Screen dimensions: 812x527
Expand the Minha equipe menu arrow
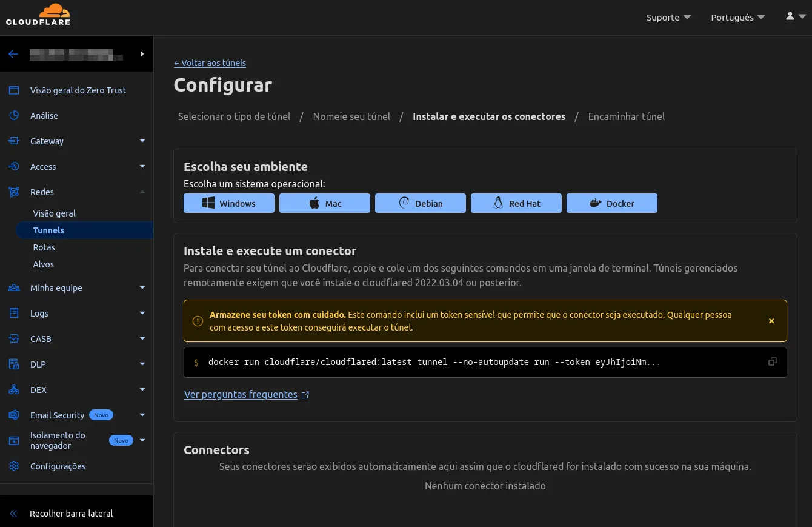coord(142,287)
